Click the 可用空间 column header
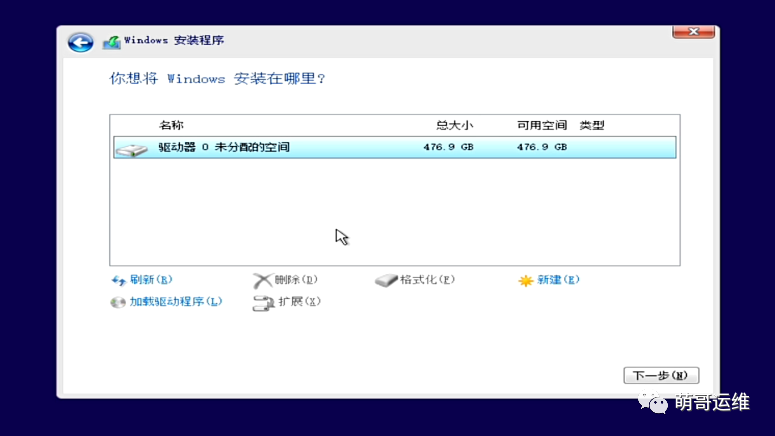775x436 pixels. coord(542,126)
